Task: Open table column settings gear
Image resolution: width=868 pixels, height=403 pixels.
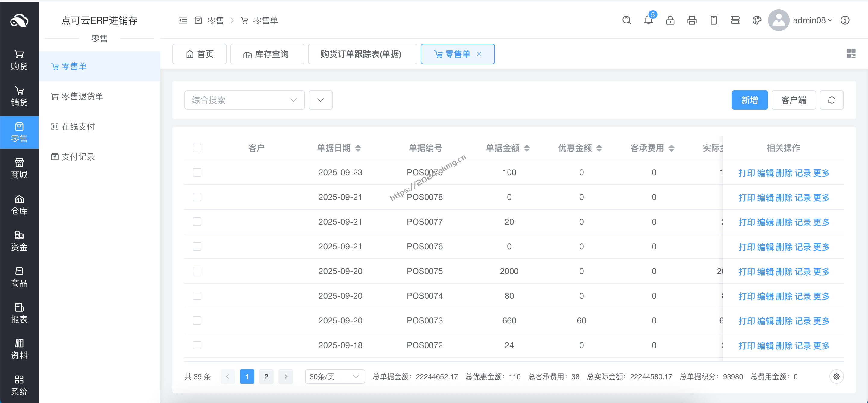Action: click(x=836, y=376)
